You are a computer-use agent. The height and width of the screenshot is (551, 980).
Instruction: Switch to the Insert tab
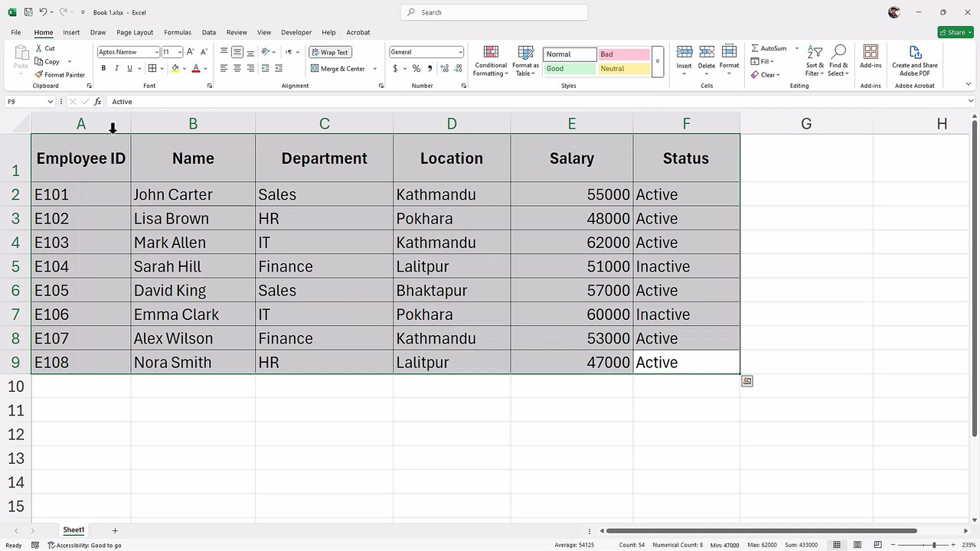tap(71, 32)
